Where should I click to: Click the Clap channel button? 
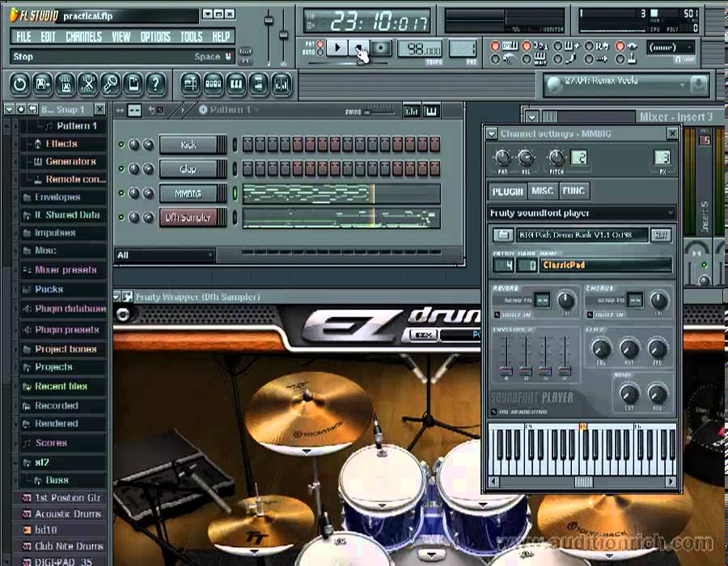point(188,169)
